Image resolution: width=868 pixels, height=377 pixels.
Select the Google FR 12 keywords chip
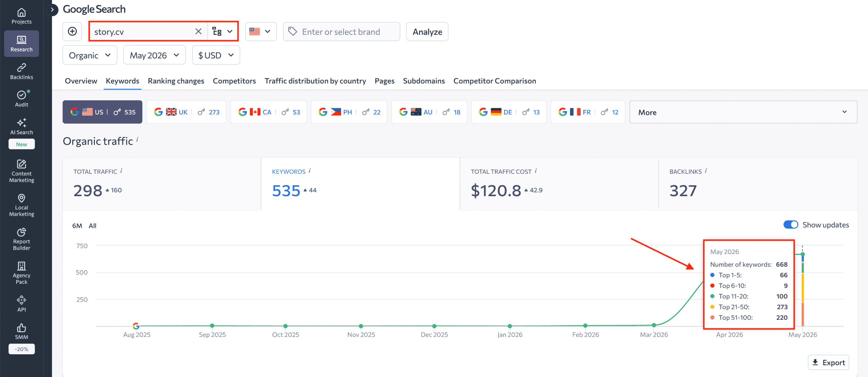[588, 112]
